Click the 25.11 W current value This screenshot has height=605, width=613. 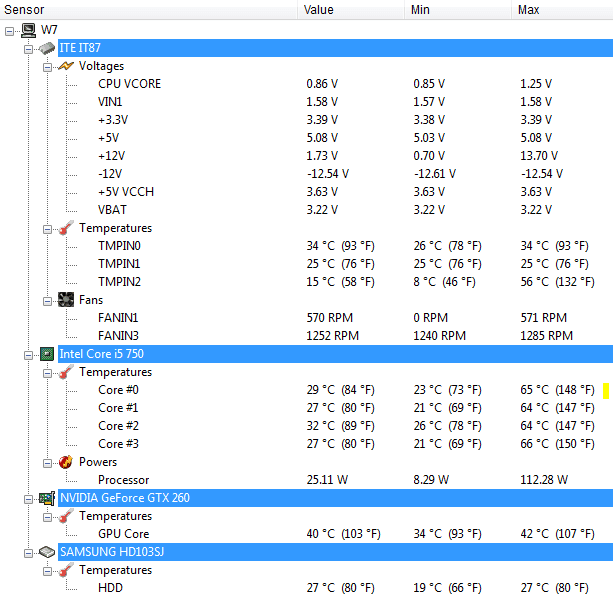pos(327,480)
